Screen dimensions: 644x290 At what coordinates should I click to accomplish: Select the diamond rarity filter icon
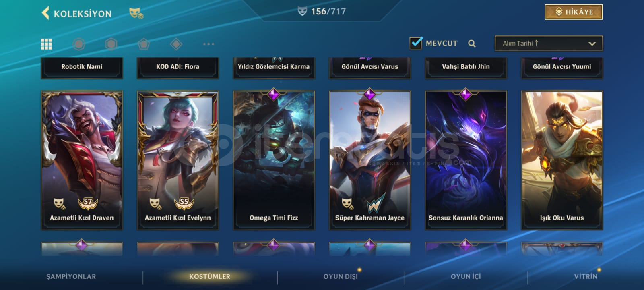click(x=176, y=44)
